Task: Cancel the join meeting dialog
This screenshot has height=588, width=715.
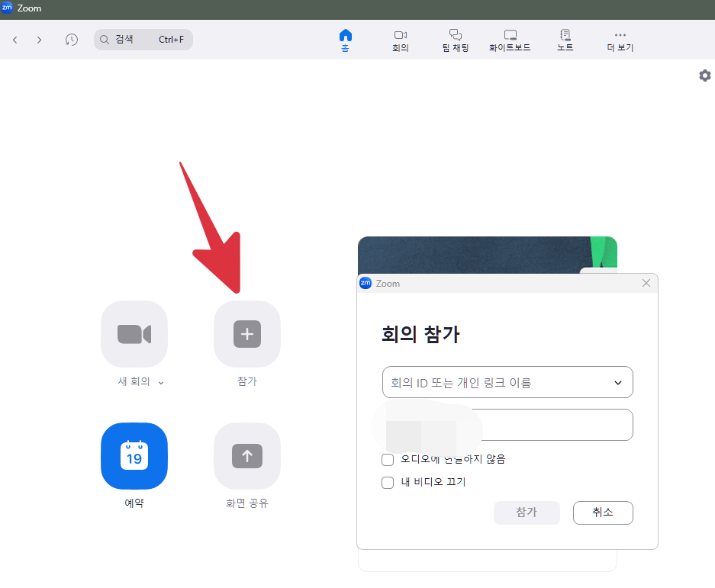Action: tap(602, 512)
